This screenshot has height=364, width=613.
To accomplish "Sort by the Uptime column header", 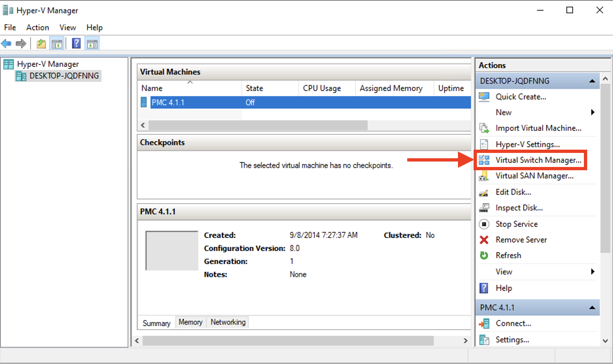I will pos(452,88).
